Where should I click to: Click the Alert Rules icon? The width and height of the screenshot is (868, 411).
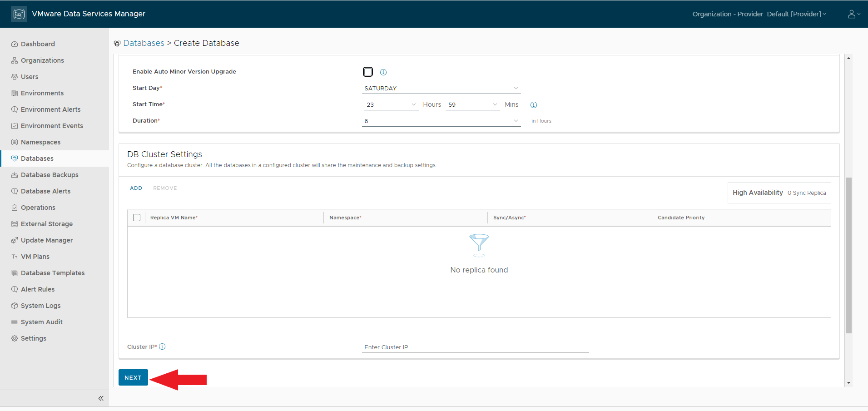[x=15, y=289]
